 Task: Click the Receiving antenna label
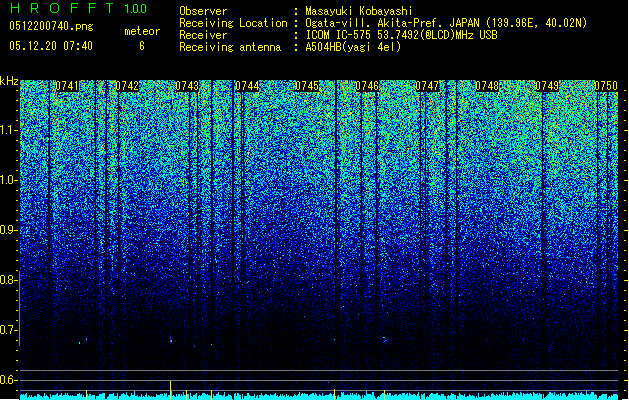click(230, 47)
